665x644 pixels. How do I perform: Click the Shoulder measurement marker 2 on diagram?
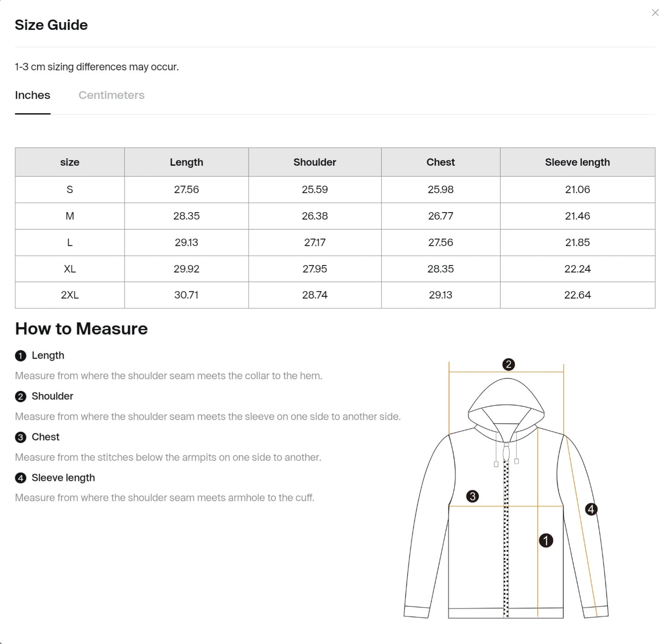coord(508,364)
